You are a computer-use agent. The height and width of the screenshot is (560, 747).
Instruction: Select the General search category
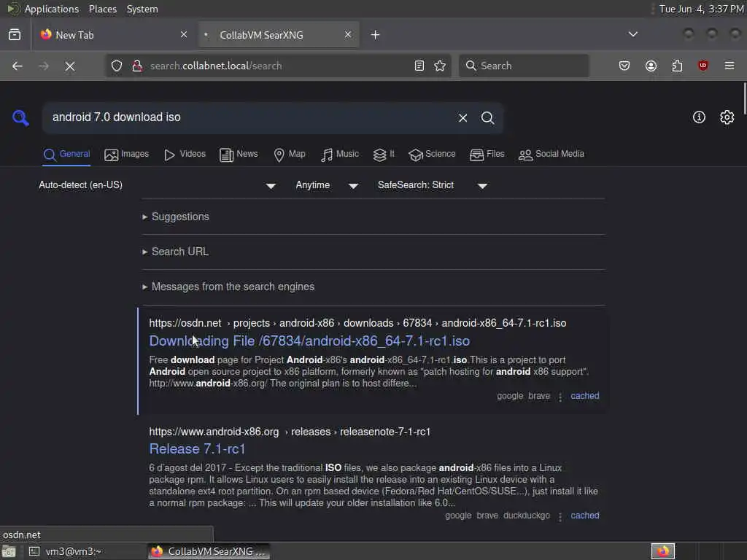point(66,155)
